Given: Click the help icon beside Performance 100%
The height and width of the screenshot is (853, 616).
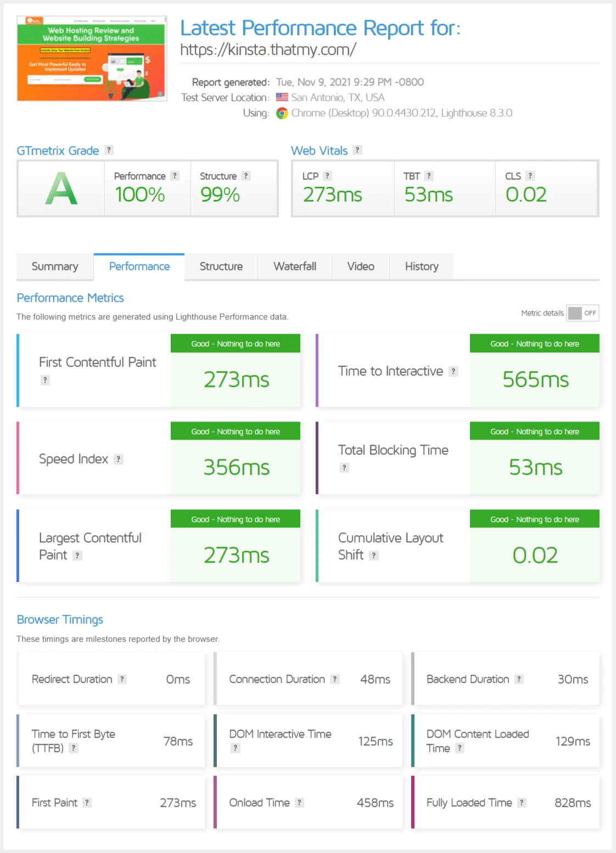Looking at the screenshot, I should tap(175, 176).
